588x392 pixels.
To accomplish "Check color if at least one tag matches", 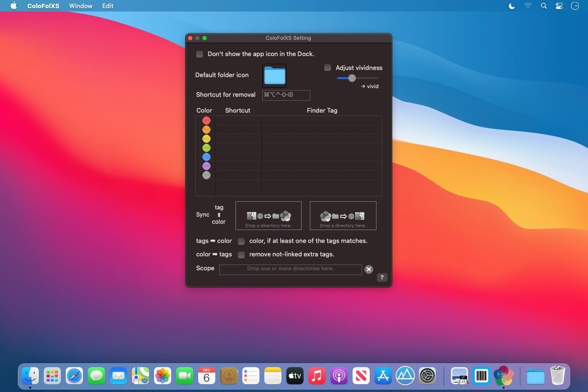I will pos(241,241).
